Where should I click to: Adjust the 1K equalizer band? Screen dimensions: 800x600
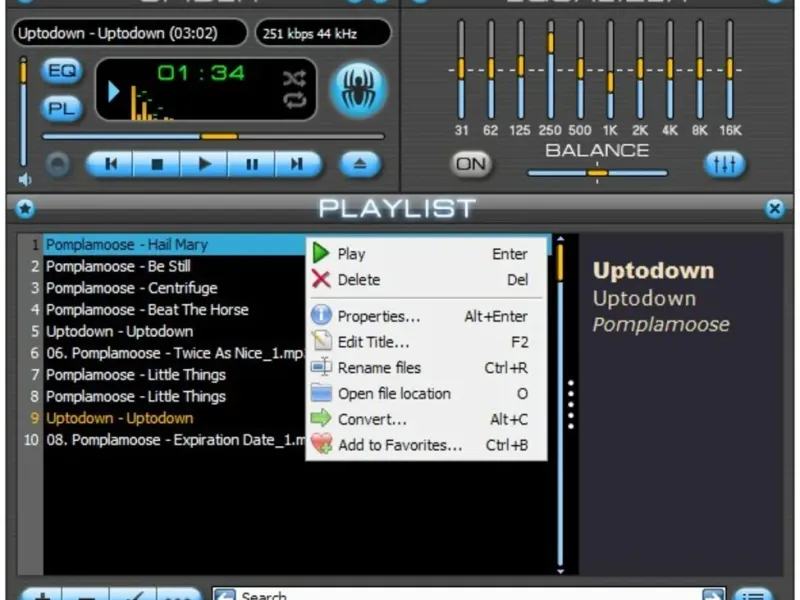click(x=610, y=69)
